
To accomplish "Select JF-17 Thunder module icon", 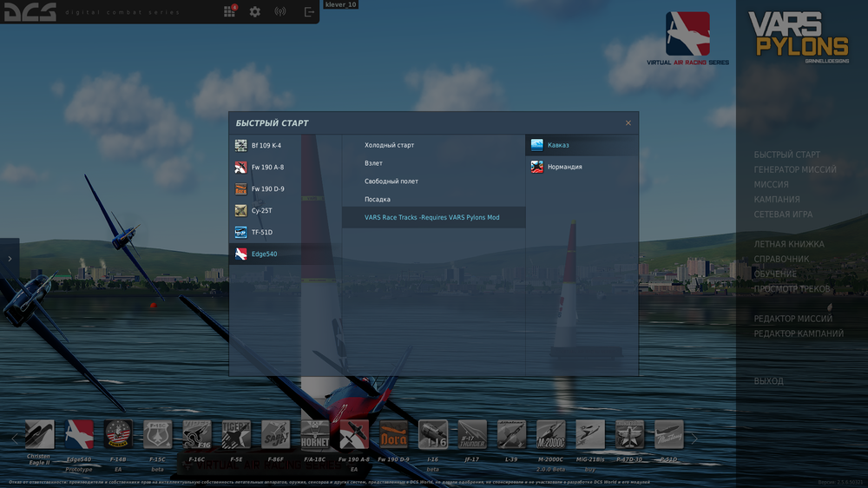I will [x=471, y=434].
